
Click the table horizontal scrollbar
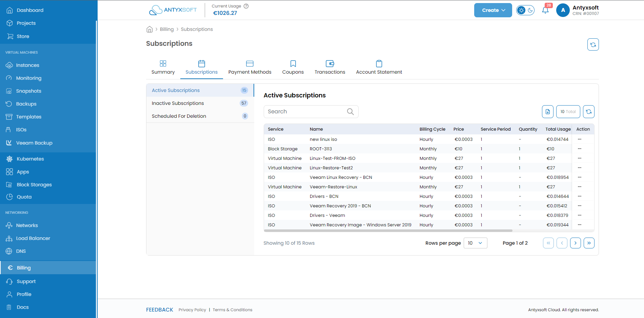[x=388, y=230]
